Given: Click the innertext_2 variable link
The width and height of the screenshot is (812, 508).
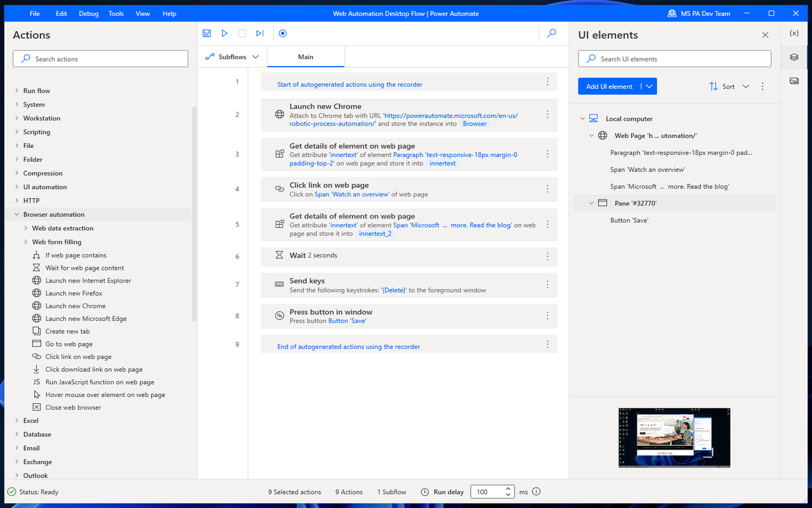Looking at the screenshot, I should (377, 233).
